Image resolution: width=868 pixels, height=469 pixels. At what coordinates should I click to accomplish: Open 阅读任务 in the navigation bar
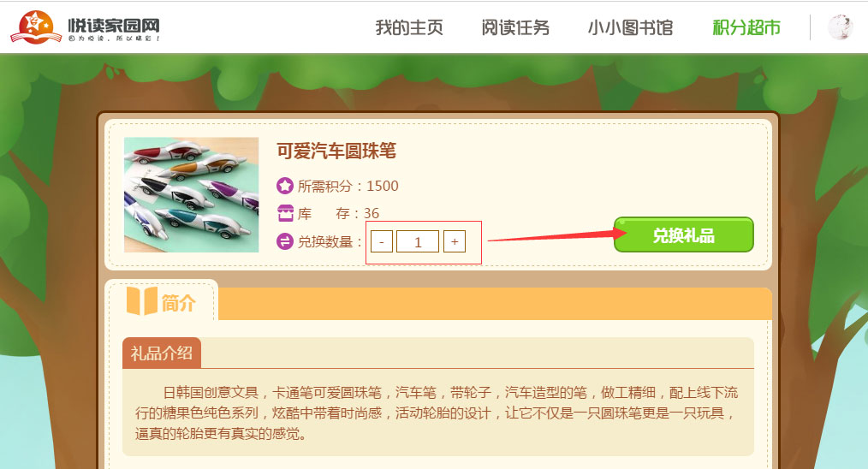515,27
